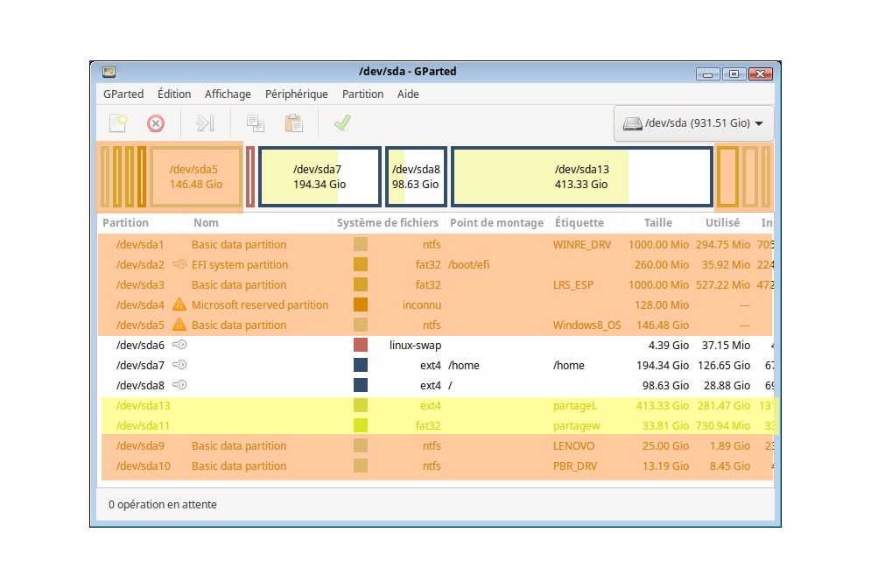The image size is (871, 588).
Task: Click the resize/move partition toolbar icon
Action: click(205, 123)
